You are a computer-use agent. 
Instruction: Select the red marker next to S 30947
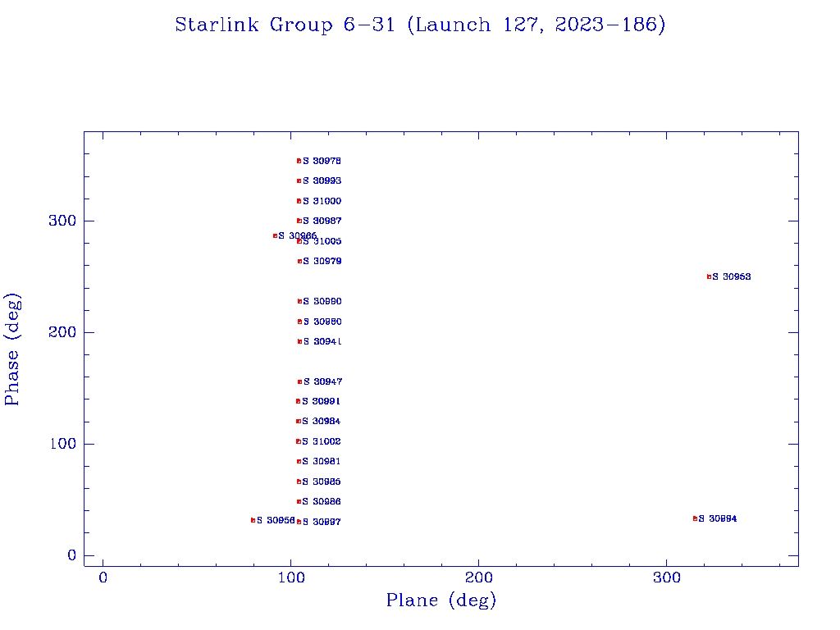(299, 381)
